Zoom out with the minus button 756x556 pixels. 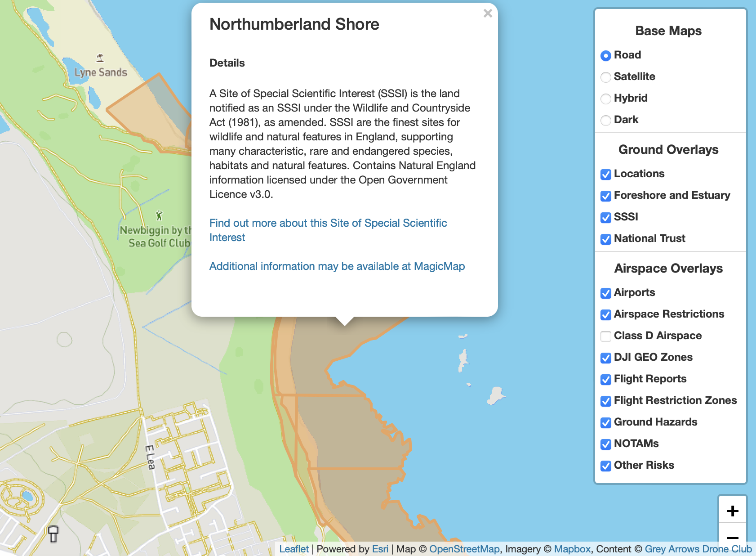[x=732, y=538]
